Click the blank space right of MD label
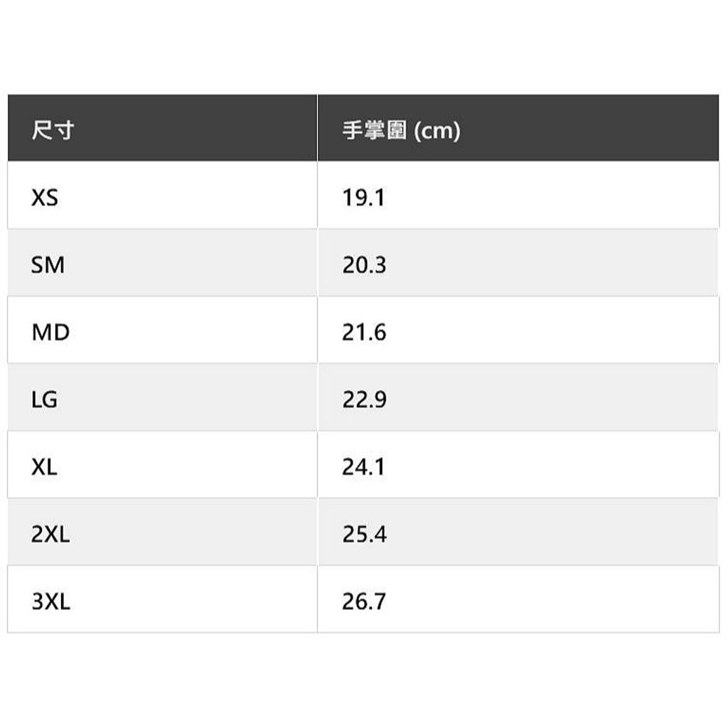 (193, 330)
